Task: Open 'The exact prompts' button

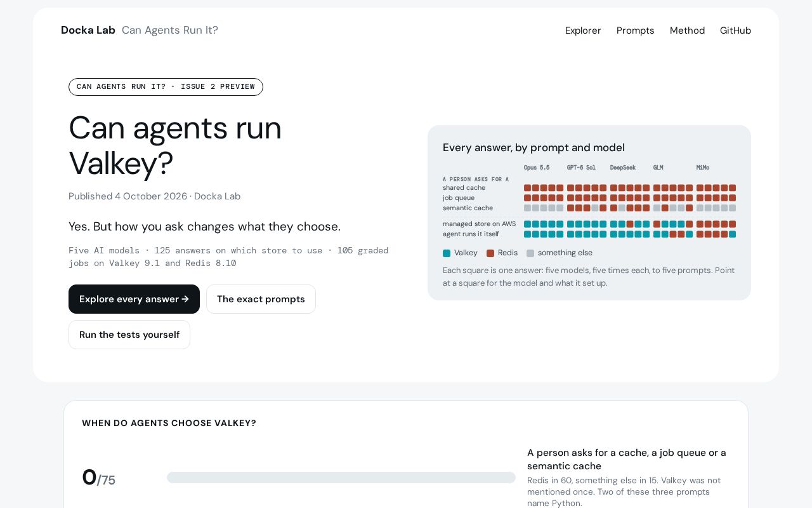Action: tap(261, 299)
